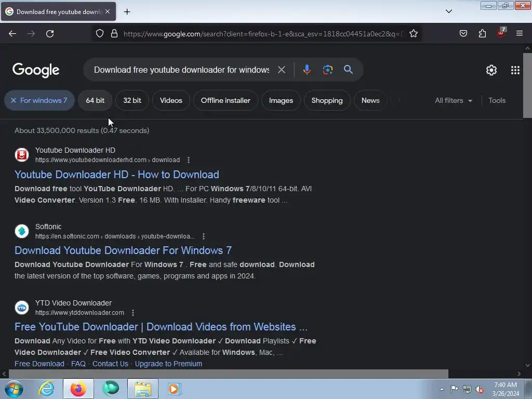Show hidden system tray icons arrow
Viewport: 532px width, 399px height.
tap(442, 389)
